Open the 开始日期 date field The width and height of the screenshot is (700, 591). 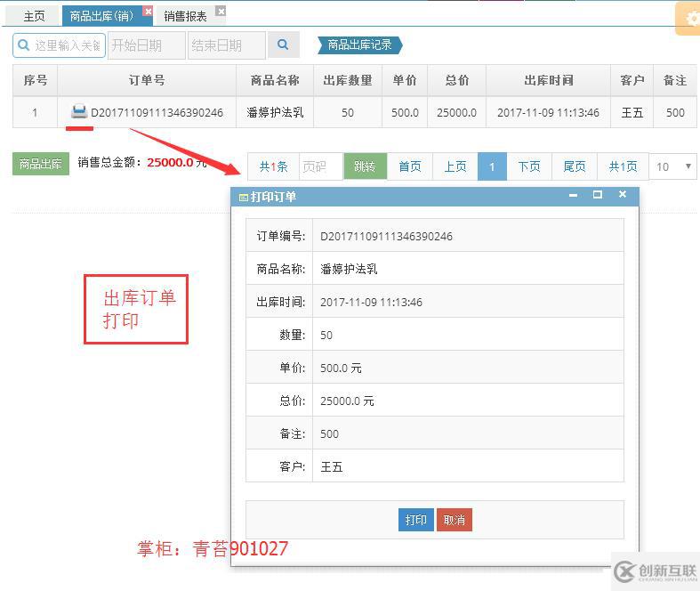coord(147,45)
